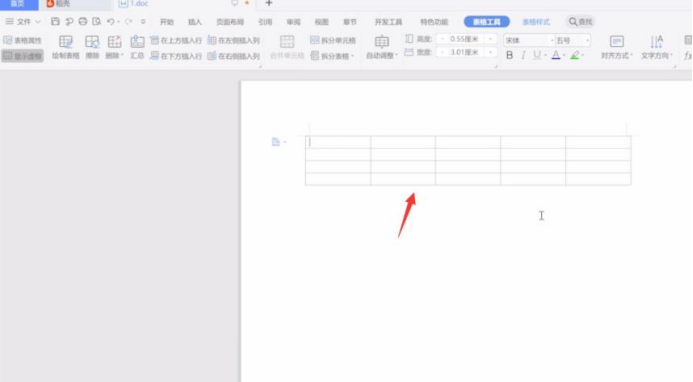Decrease column width with minus stepper
The height and width of the screenshot is (382, 693).
tap(442, 52)
